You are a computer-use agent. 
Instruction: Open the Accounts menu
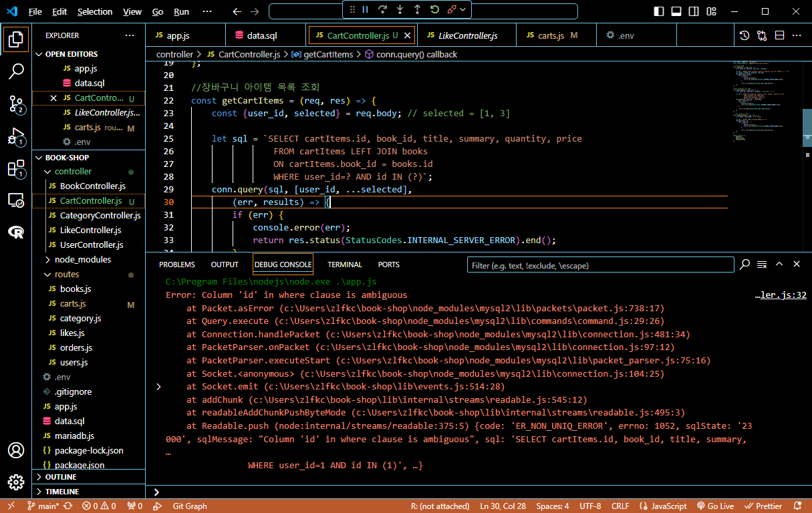pyautogui.click(x=16, y=450)
